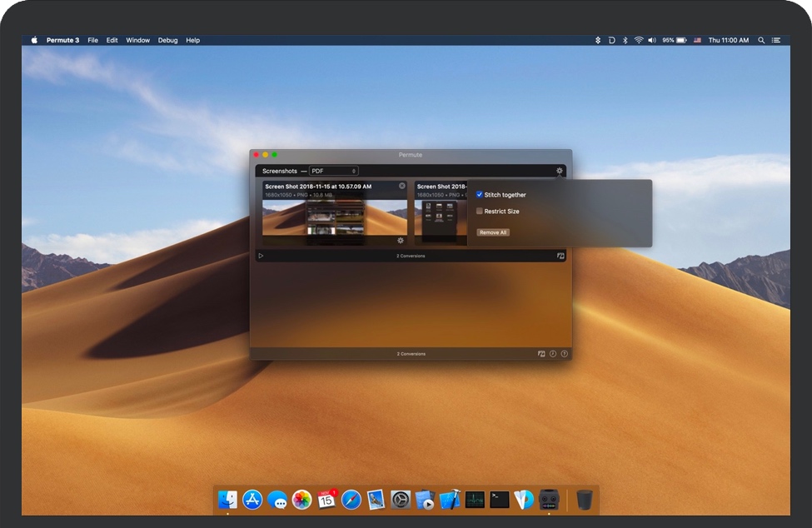
Task: Open the Wi-Fi status menu
Action: pos(638,40)
